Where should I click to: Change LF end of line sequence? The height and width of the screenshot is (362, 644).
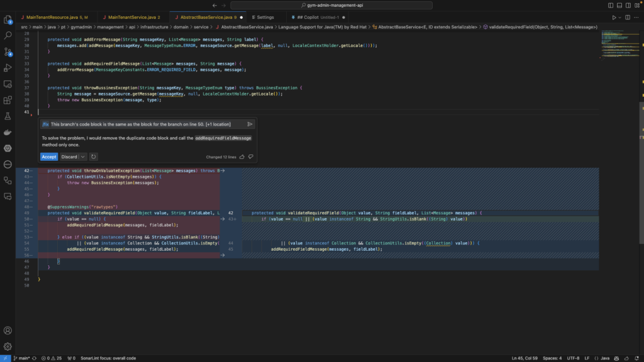click(587, 358)
